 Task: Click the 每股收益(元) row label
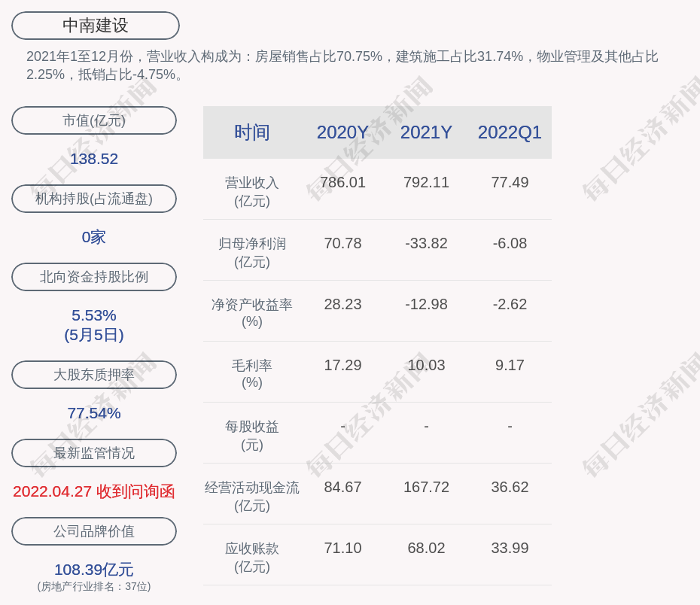[x=252, y=436]
